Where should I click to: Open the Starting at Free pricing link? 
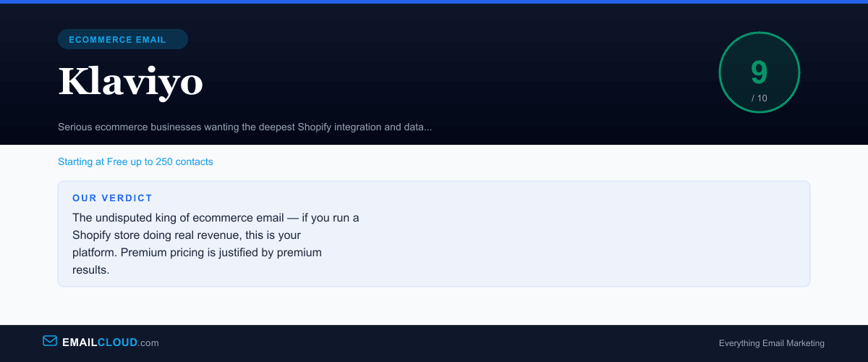135,161
